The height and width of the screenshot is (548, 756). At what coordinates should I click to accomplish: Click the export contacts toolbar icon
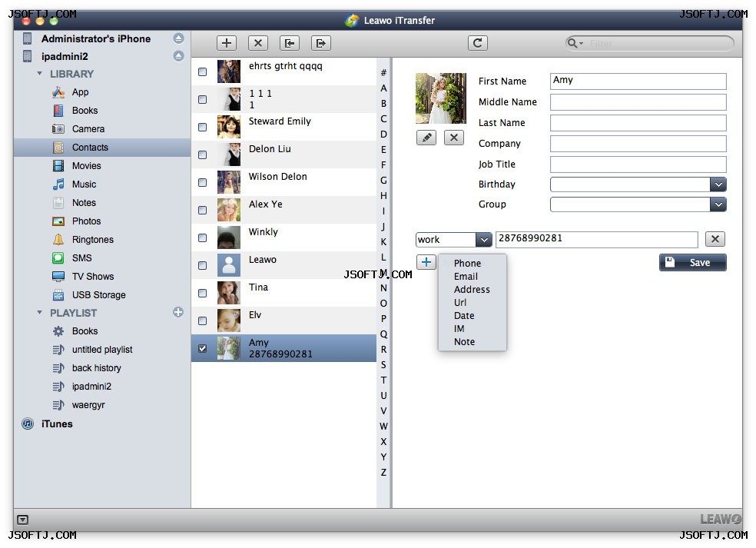coord(321,43)
